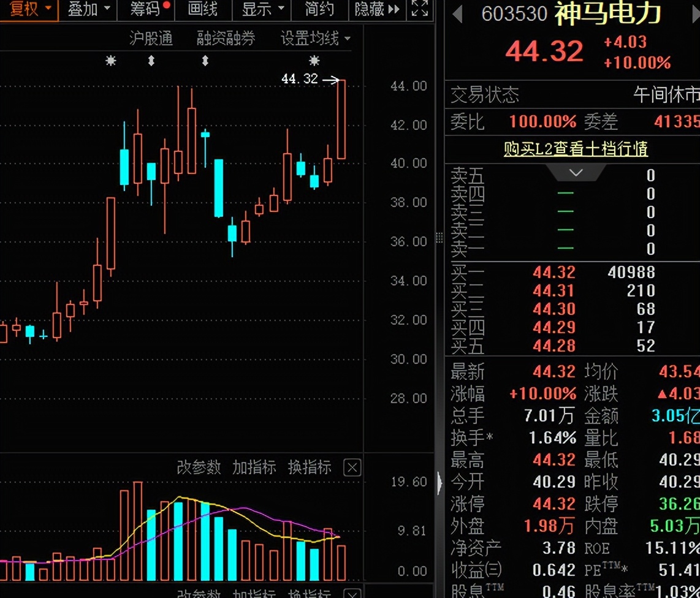Click 换指标 to switch indicator

(310, 467)
